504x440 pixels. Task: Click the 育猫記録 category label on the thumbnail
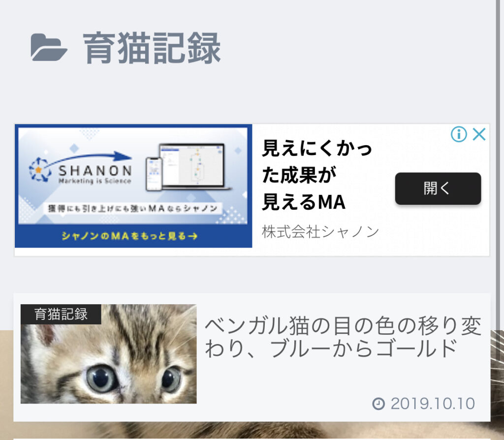pyautogui.click(x=61, y=314)
